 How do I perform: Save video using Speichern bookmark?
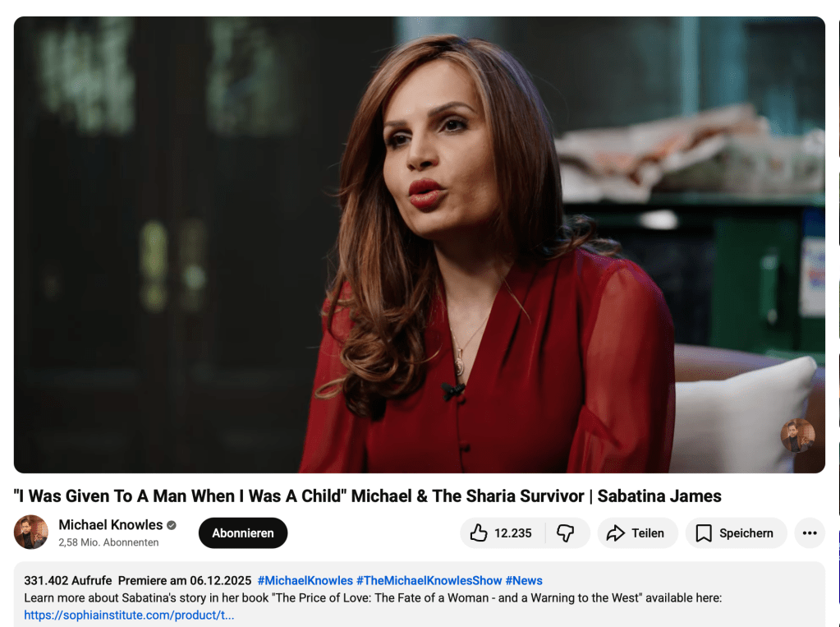click(736, 533)
